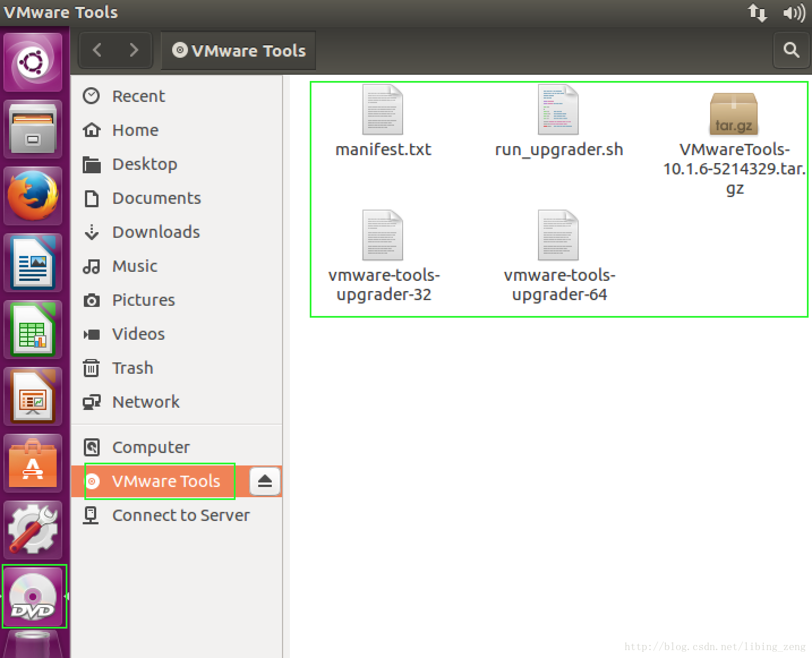This screenshot has height=658, width=812.
Task: Select the run_upgrader.sh script file
Action: tap(559, 121)
